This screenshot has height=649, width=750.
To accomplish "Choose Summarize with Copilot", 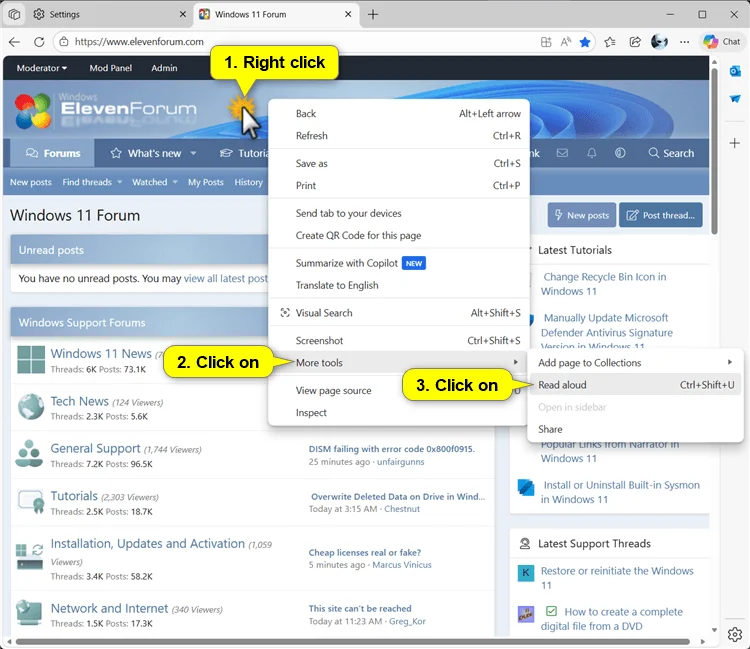I will coord(399,263).
